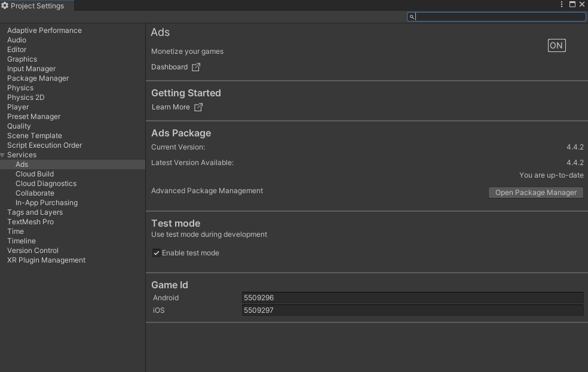The image size is (588, 372).
Task: Click the Test mode heading
Action: pyautogui.click(x=176, y=223)
